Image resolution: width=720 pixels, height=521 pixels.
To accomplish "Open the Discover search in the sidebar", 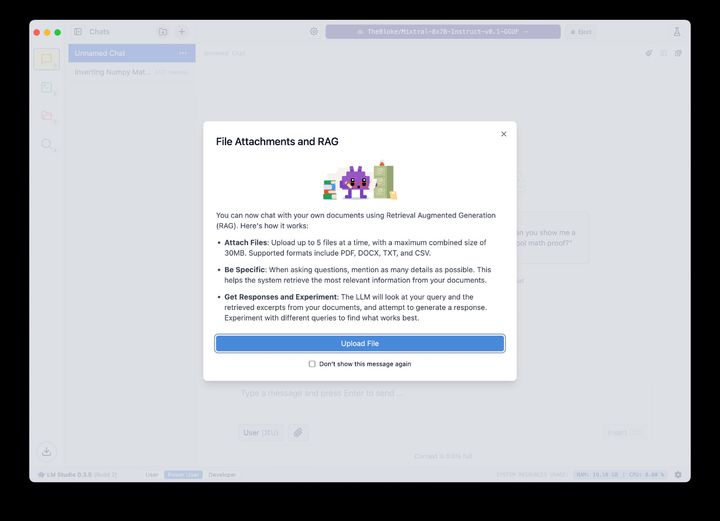I will tap(46, 144).
